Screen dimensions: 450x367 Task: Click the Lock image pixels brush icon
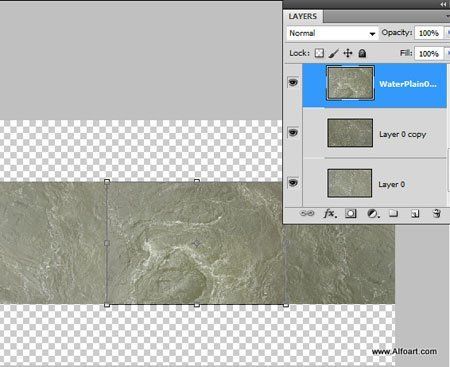pyautogui.click(x=334, y=53)
